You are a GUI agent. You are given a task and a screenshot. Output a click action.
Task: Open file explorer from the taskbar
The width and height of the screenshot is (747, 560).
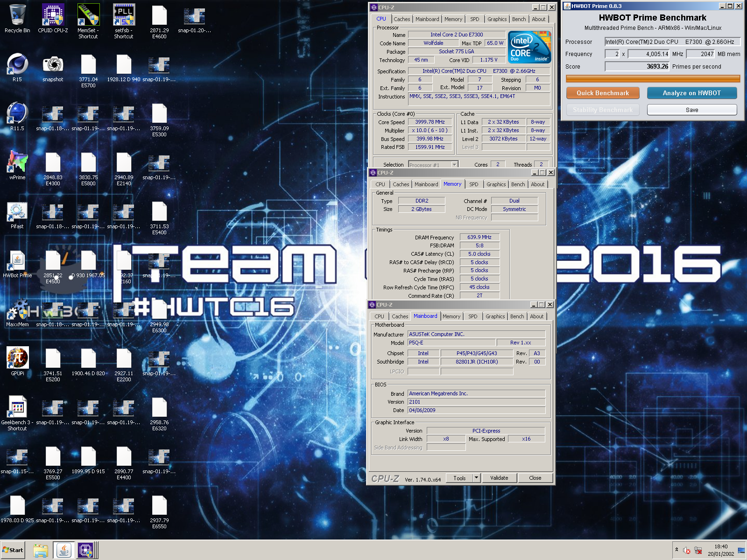(41, 550)
